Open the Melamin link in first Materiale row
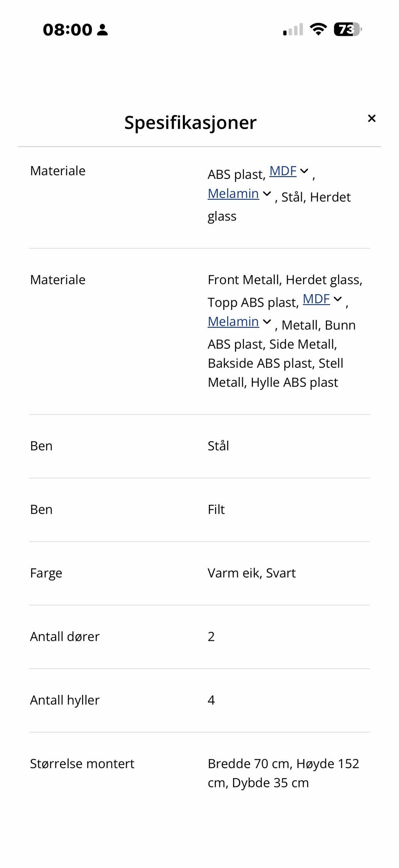399x868 pixels. tap(233, 193)
